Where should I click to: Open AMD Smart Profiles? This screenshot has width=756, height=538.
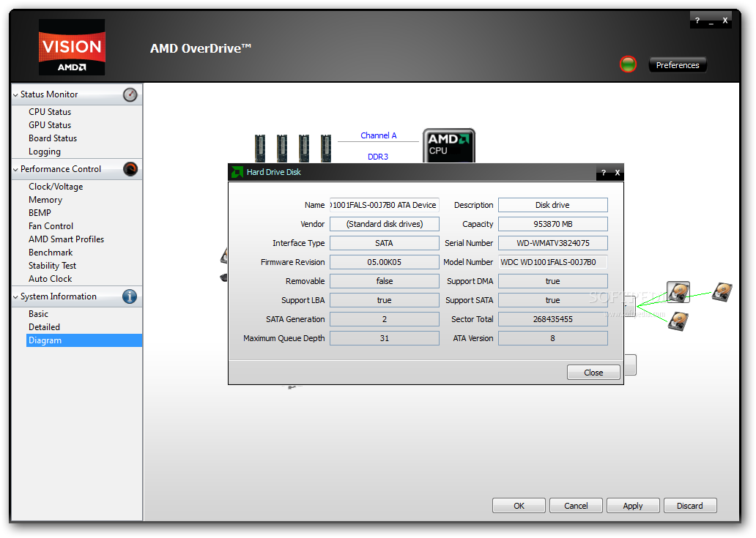66,239
